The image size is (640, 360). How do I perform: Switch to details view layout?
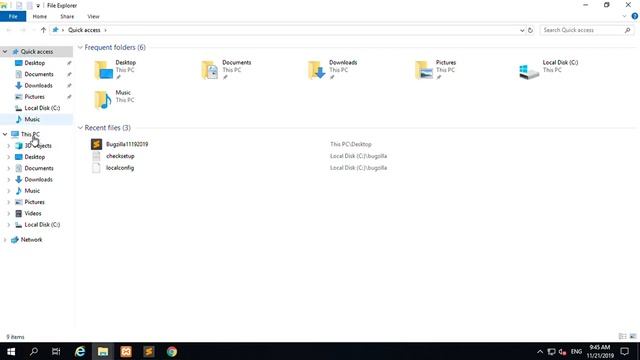pyautogui.click(x=622, y=336)
